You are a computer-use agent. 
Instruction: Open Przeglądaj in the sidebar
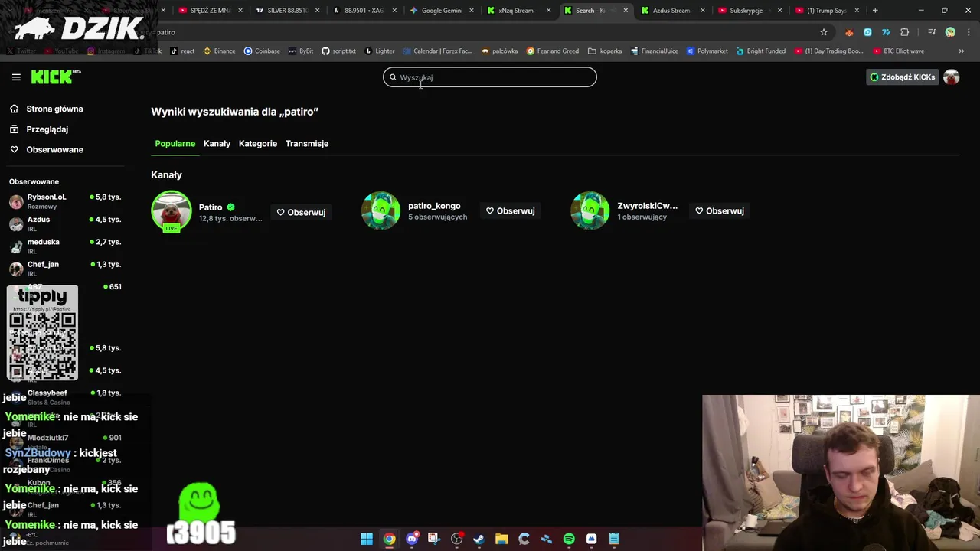click(x=47, y=129)
